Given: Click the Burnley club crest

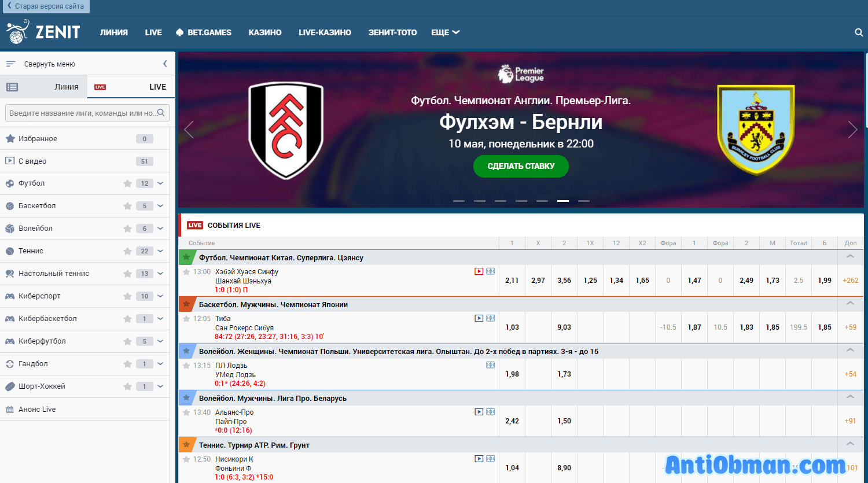Looking at the screenshot, I should point(756,130).
